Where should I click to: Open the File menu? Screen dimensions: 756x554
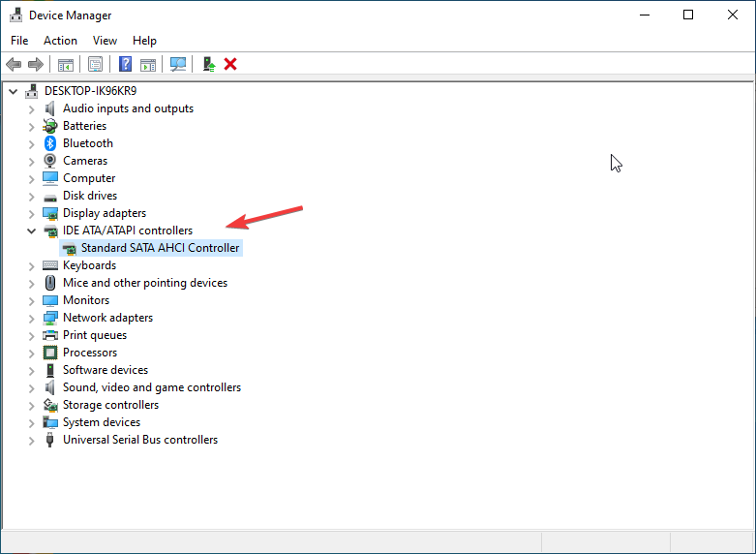coord(19,41)
